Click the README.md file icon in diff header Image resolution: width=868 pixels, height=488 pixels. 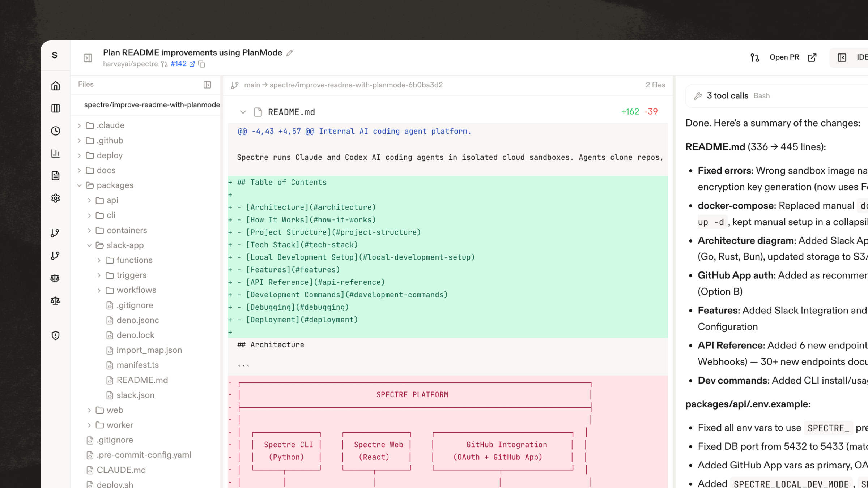[x=258, y=112]
